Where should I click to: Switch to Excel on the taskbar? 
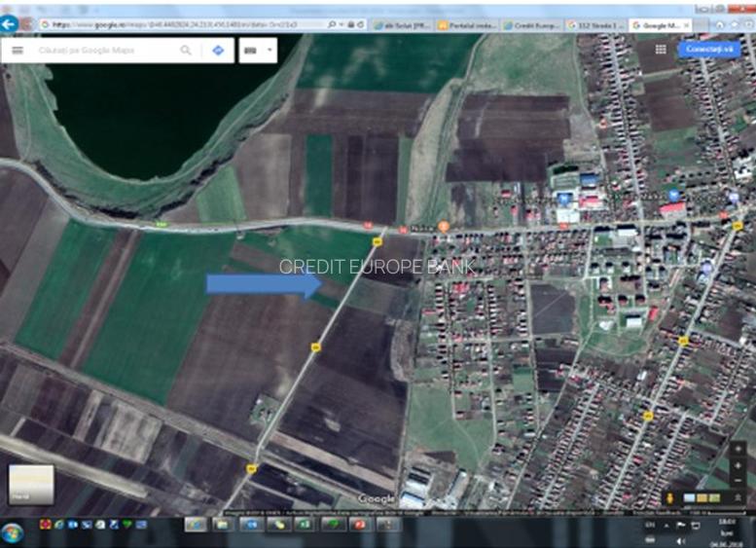point(305,524)
